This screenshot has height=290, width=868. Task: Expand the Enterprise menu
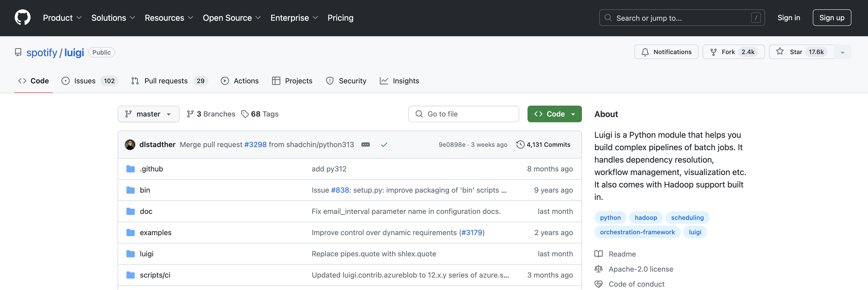point(294,18)
